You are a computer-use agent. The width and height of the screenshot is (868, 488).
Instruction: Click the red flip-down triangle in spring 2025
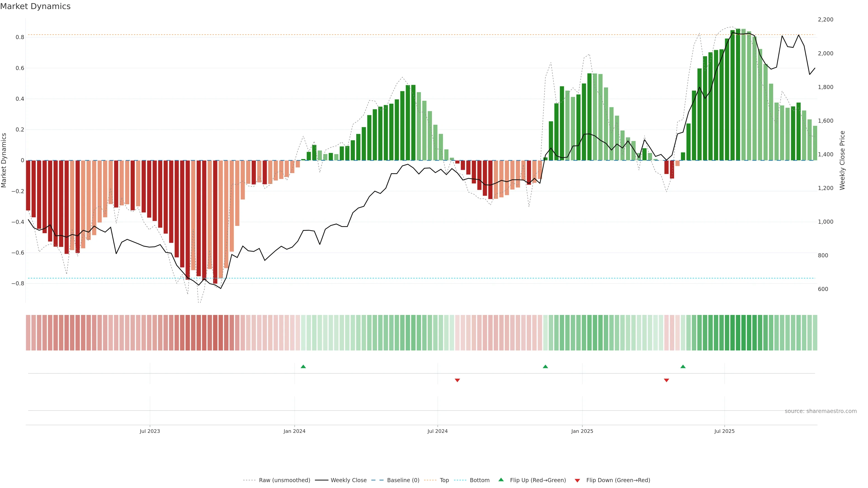pos(666,380)
